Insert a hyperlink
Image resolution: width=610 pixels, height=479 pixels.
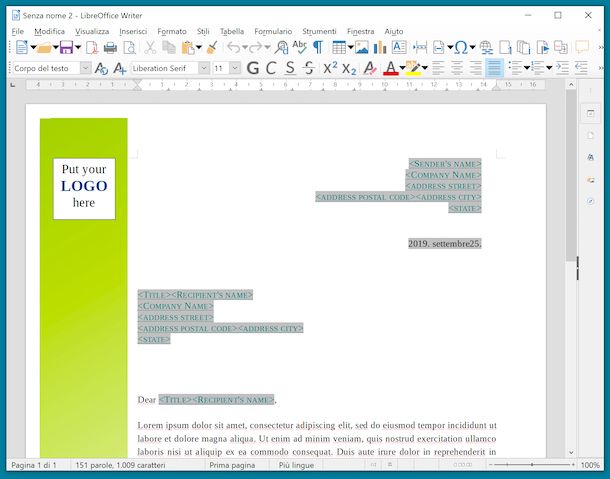pos(486,47)
